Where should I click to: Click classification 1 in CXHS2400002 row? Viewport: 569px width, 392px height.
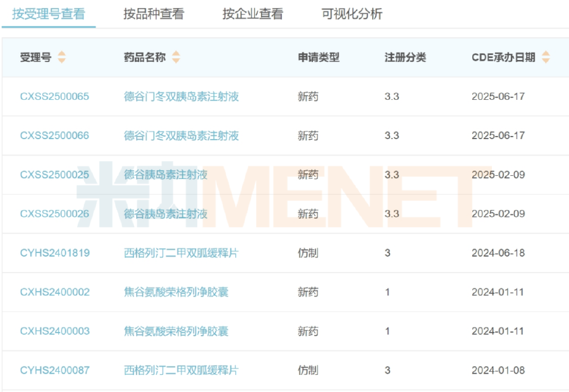point(388,292)
